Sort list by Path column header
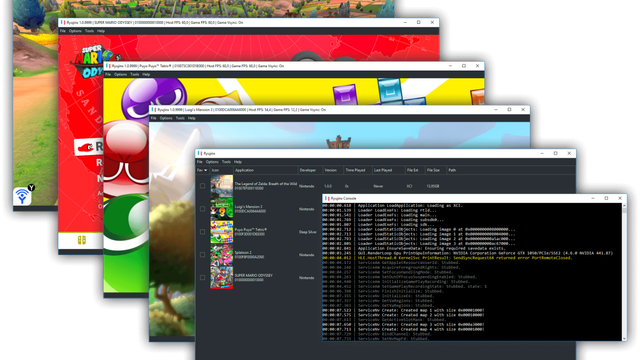Screen dimensions: 640x360 (x=452, y=170)
